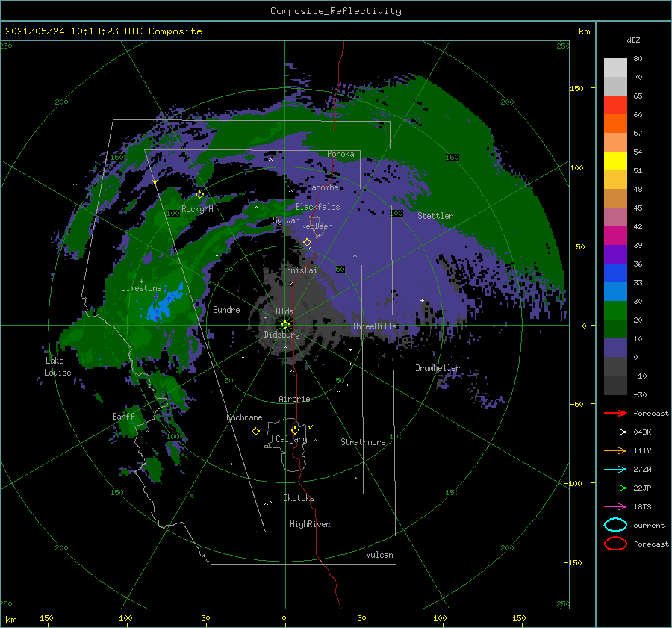
Task: Click the Innisfail label
Action: click(302, 270)
